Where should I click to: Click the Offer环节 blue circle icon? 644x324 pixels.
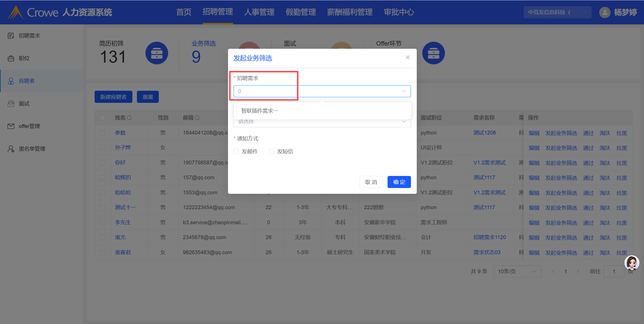click(433, 53)
